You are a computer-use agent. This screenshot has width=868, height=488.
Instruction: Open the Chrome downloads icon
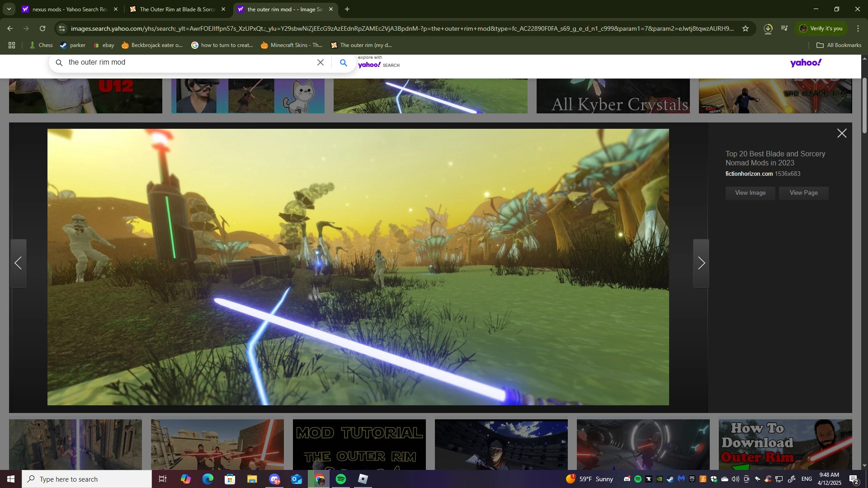click(768, 28)
